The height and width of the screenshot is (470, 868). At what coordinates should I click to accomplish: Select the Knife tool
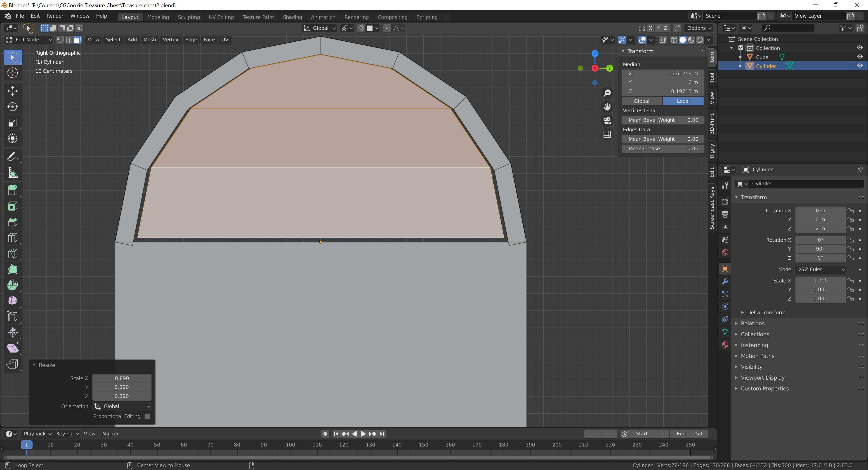(12, 254)
